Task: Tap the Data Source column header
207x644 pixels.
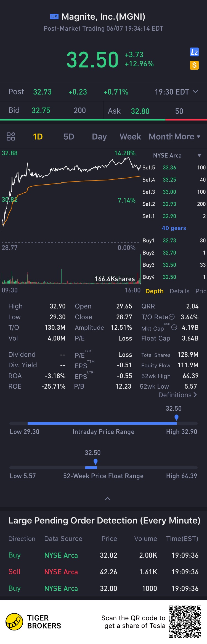Action: (x=63, y=539)
